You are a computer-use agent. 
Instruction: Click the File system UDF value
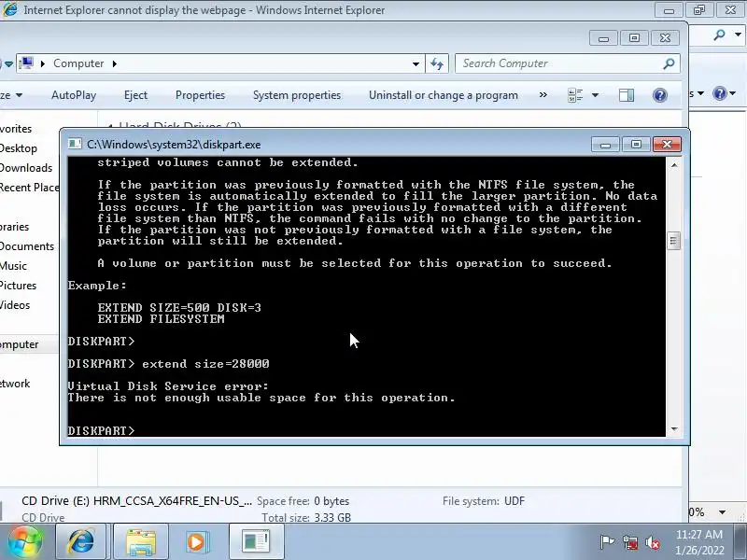(x=514, y=501)
